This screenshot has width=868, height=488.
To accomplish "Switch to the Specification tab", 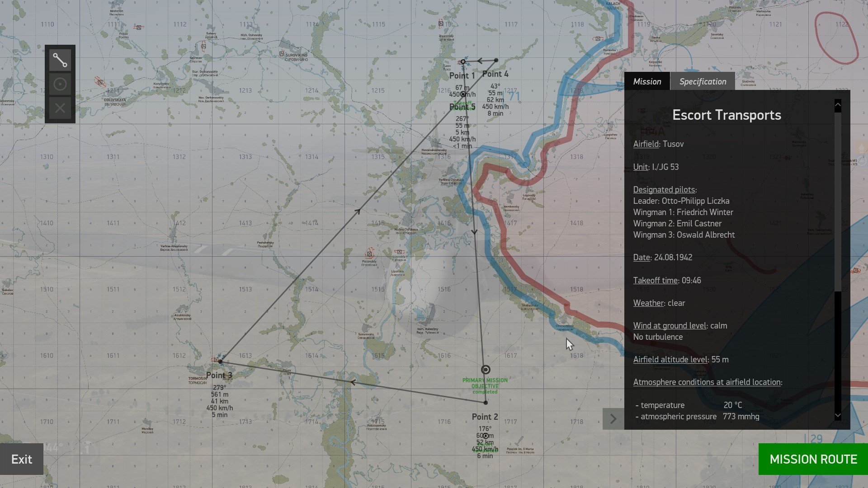I will coord(703,81).
